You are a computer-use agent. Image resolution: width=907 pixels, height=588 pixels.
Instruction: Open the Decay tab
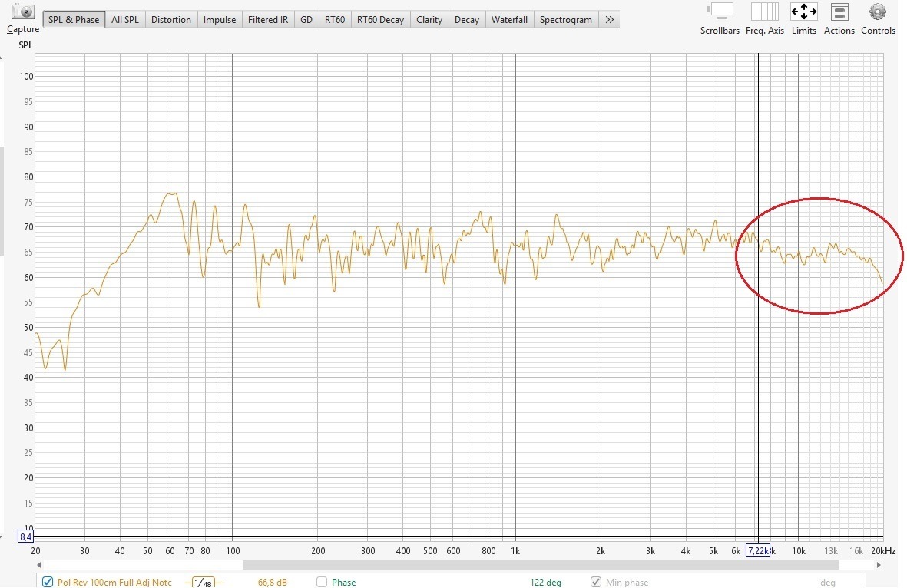[467, 20]
